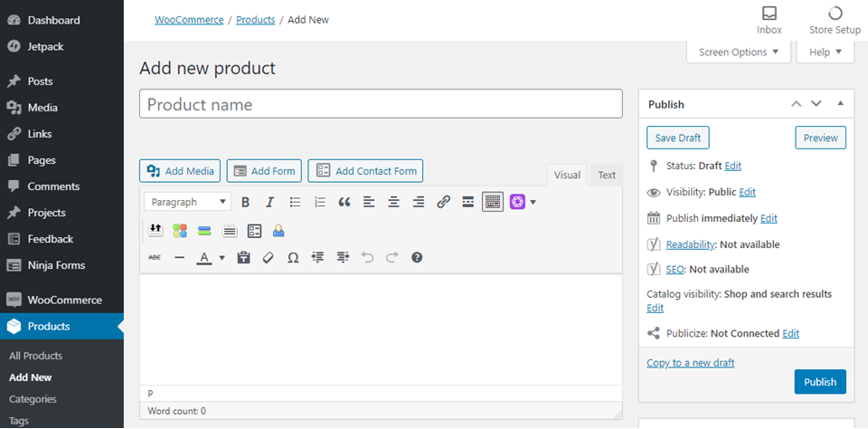Open keyboard shortcuts help icon
The width and height of the screenshot is (868, 429).
[x=417, y=258]
